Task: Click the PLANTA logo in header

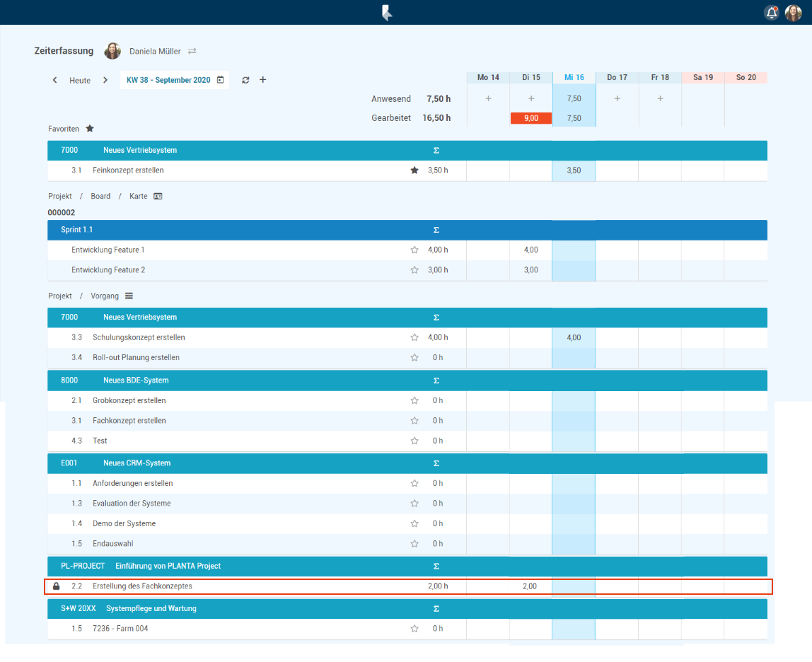Action: (387, 13)
